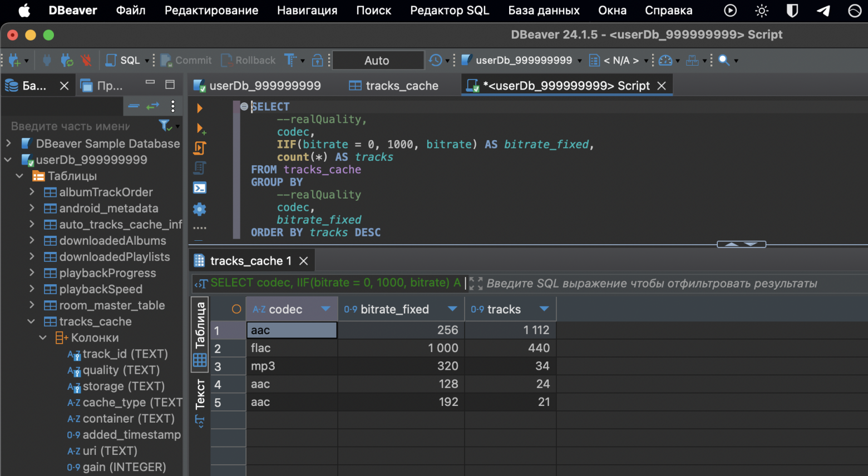
Task: Select the gain (INTEGER) column
Action: 124,467
